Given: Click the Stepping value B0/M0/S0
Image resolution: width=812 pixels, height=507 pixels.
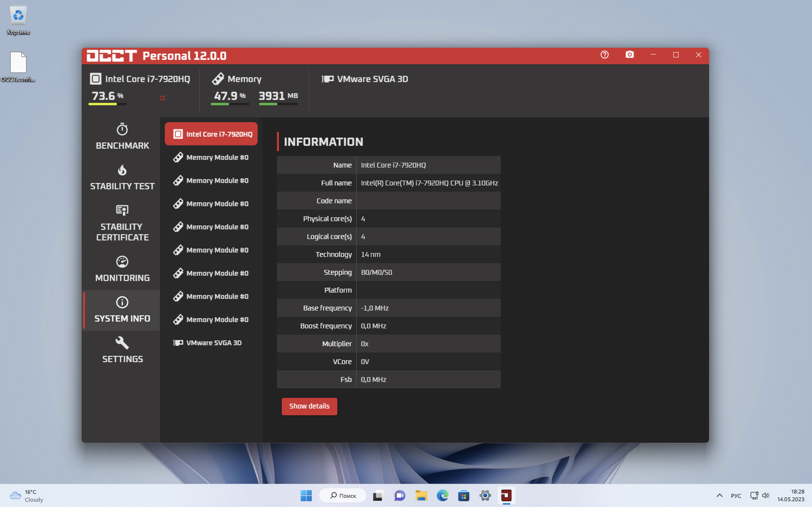Looking at the screenshot, I should click(376, 272).
